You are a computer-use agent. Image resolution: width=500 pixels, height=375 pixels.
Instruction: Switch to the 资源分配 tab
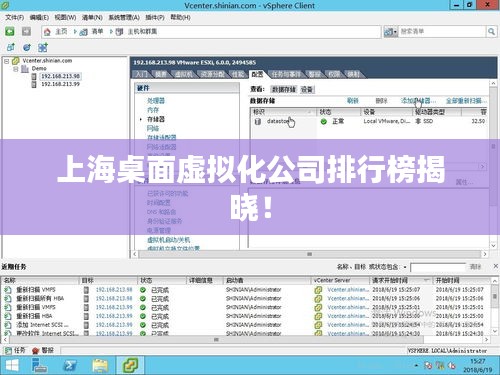212,74
